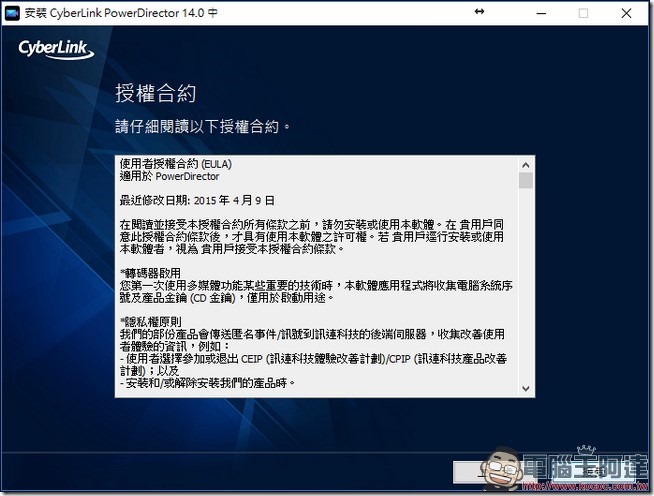Click the disabled maximize button

(584, 13)
